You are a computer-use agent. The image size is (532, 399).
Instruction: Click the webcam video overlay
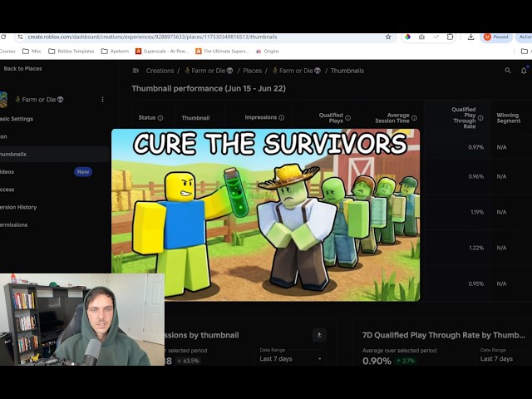pos(82,319)
